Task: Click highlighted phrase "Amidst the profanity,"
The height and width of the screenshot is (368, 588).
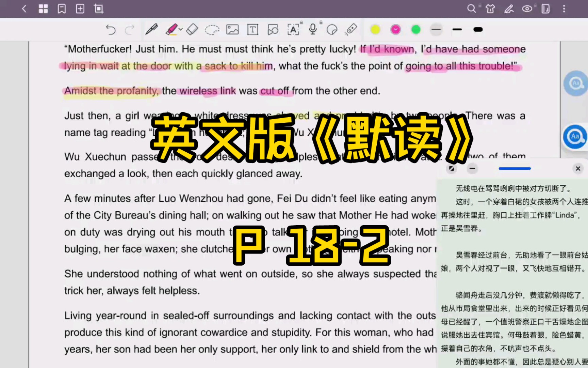Action: 111,91
